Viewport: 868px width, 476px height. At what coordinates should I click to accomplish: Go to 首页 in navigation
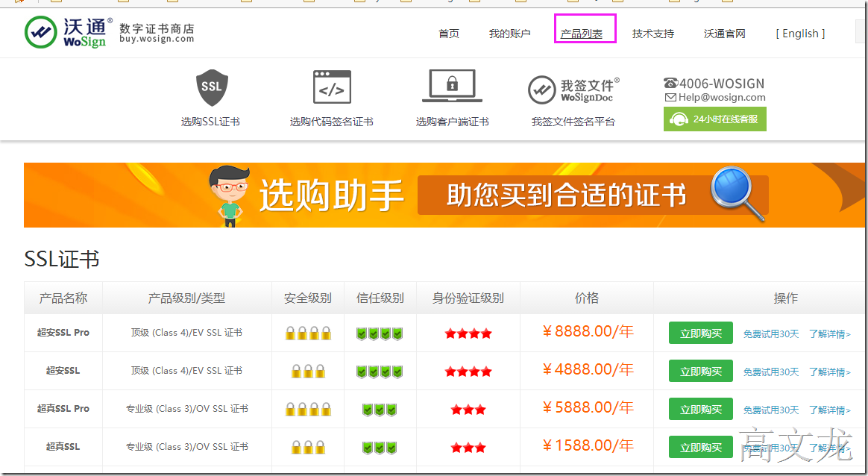point(449,34)
